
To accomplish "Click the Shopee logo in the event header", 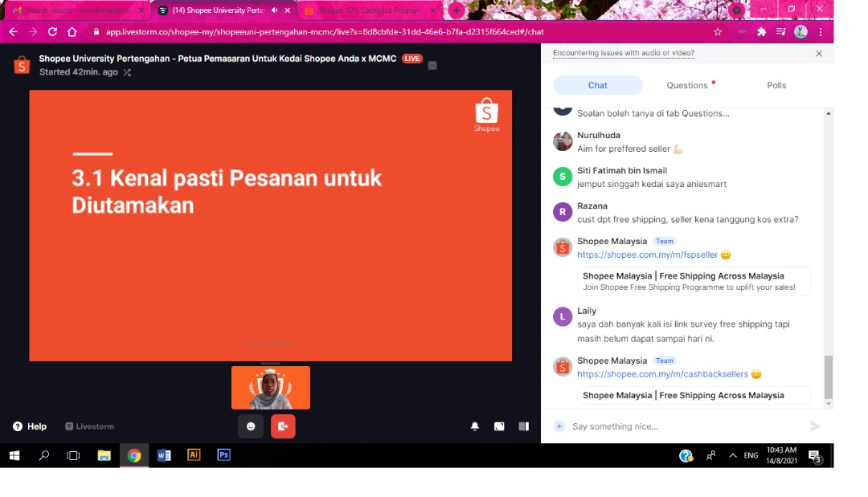I will coord(22,65).
